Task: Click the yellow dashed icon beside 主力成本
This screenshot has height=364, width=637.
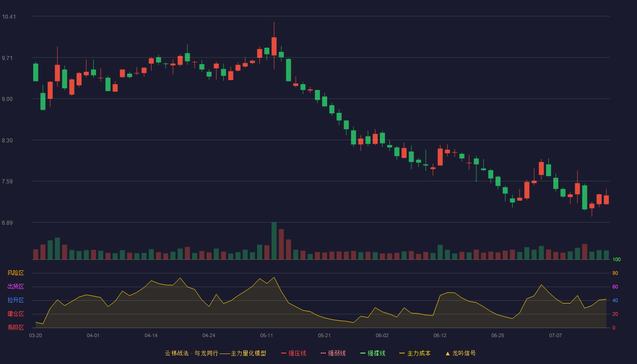Action: (402, 353)
